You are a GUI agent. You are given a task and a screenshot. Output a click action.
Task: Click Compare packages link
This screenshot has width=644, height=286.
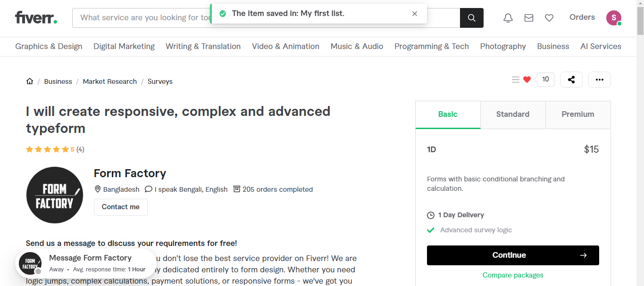(513, 275)
